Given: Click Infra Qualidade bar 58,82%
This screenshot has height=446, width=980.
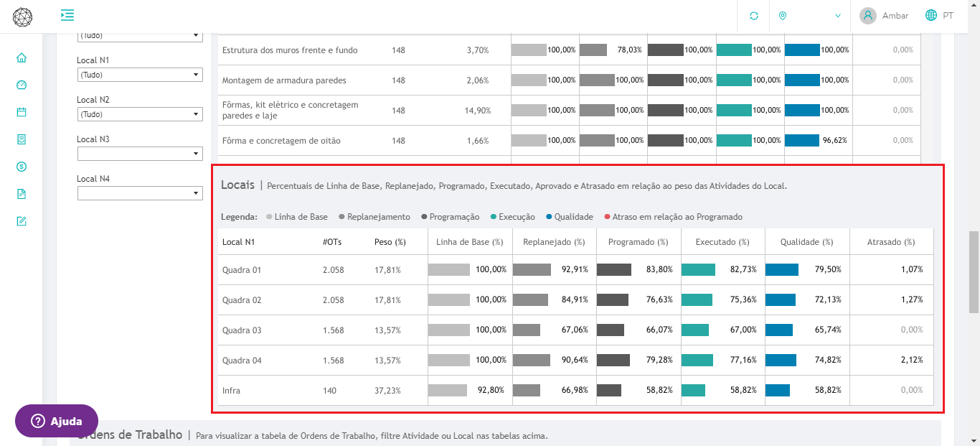Looking at the screenshot, I should [x=778, y=390].
